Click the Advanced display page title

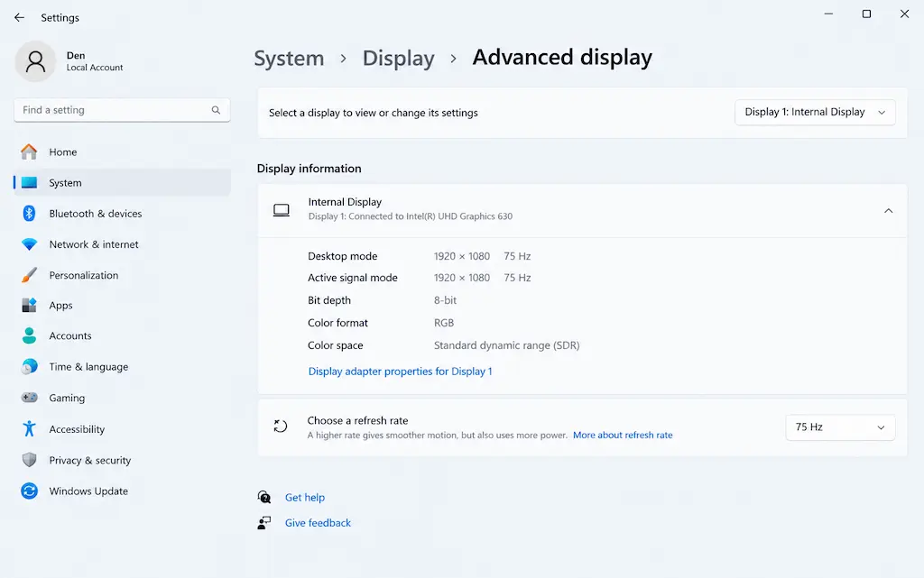click(562, 57)
